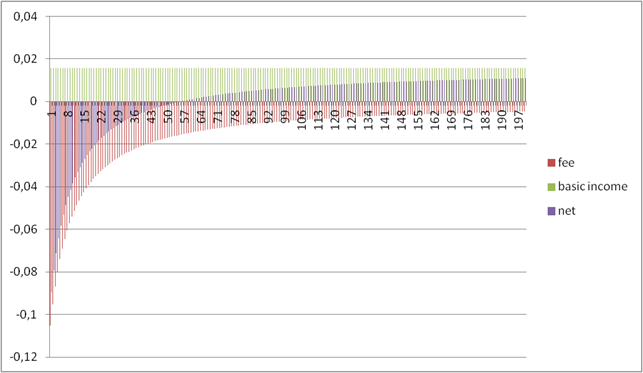This screenshot has width=643, height=373.
Task: Select the "fee" legend label
Action: pos(566,163)
